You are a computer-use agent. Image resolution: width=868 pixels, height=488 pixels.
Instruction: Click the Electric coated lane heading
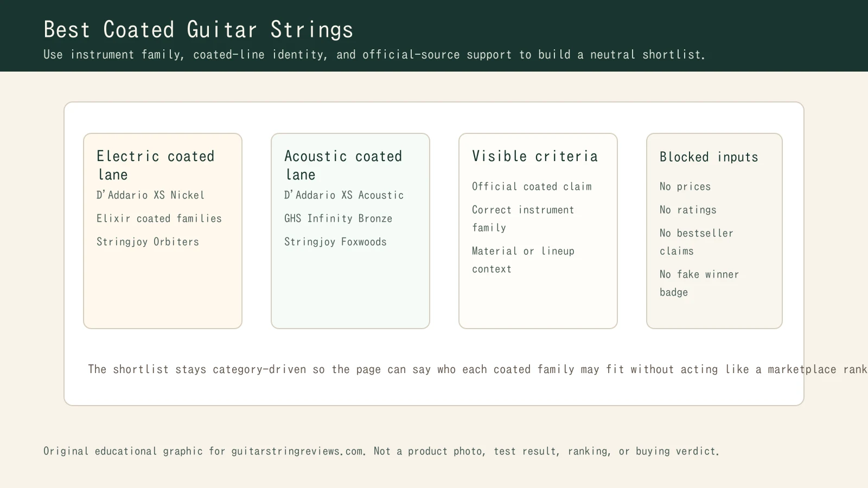[156, 165]
